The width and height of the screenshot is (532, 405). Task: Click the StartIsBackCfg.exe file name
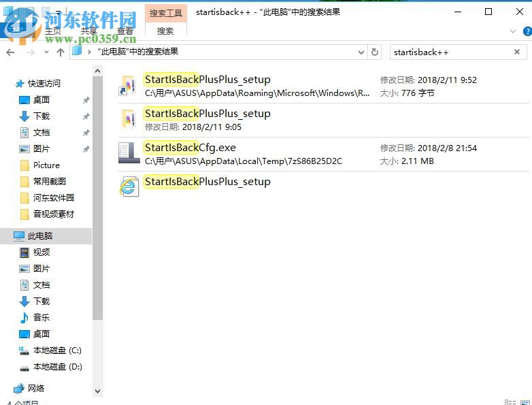pyautogui.click(x=190, y=148)
